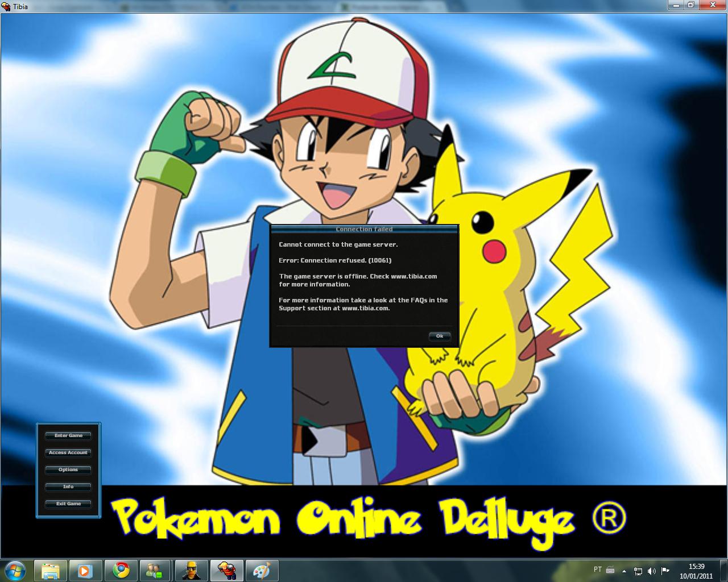Click the 'Error: Connection refused. (10061)' text
The width and height of the screenshot is (728, 582).
click(335, 260)
